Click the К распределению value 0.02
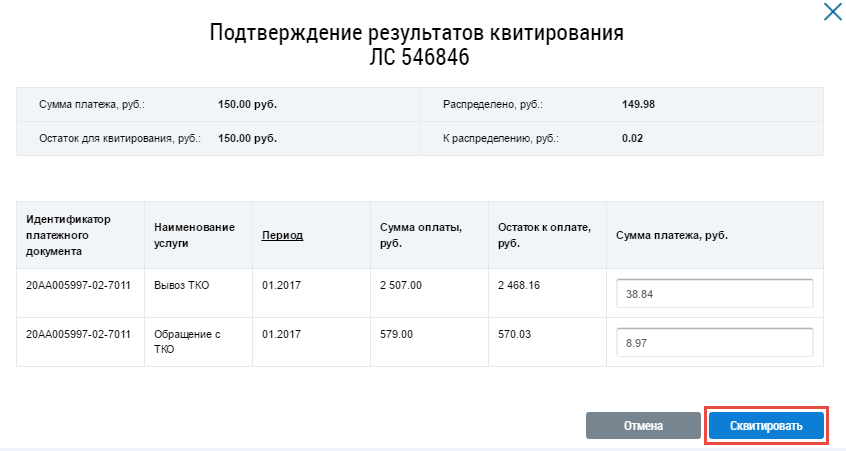846x451 pixels. pyautogui.click(x=632, y=138)
